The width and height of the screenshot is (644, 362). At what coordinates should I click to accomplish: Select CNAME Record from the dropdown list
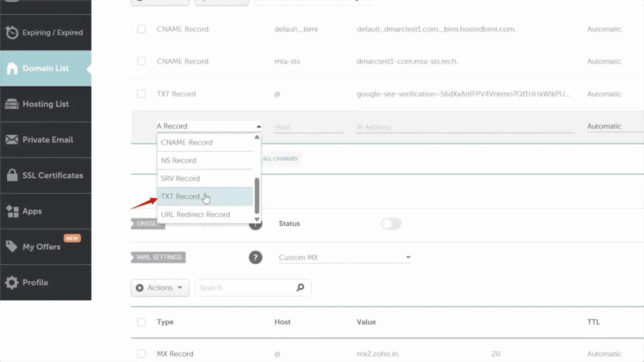coord(205,142)
